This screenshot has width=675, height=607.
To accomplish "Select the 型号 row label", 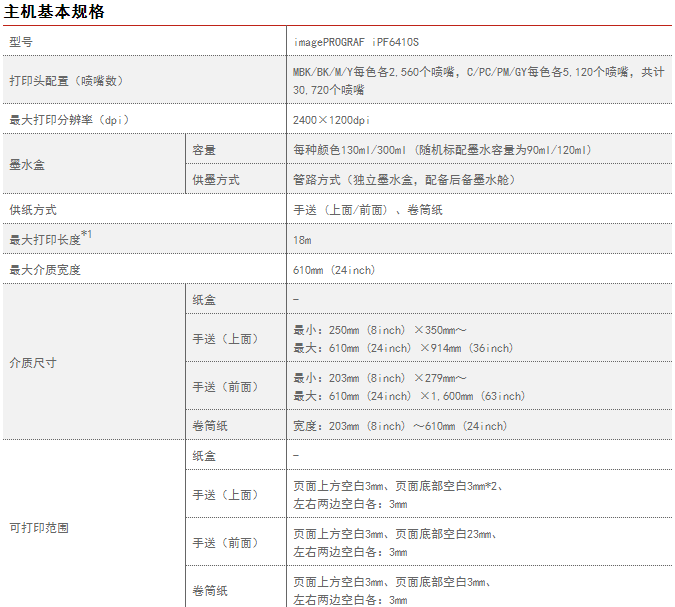I will tap(21, 42).
